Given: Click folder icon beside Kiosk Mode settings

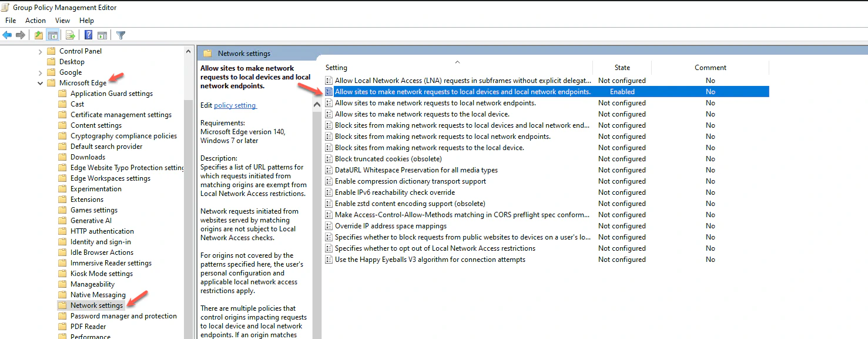Looking at the screenshot, I should (x=62, y=274).
